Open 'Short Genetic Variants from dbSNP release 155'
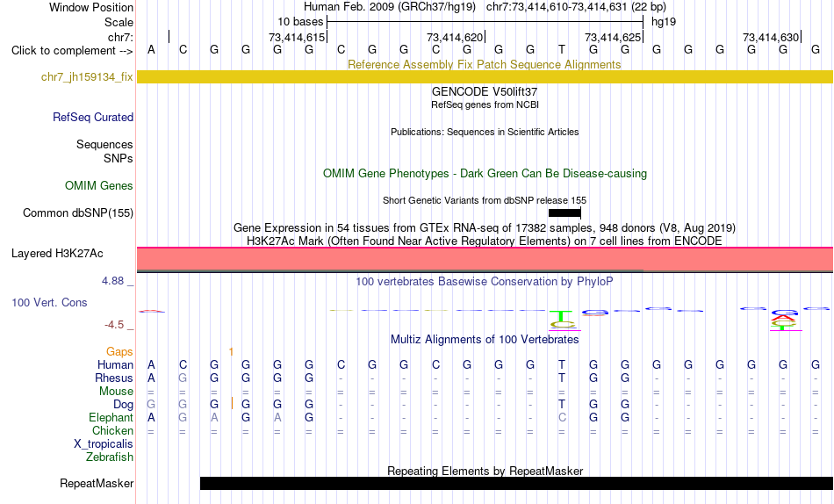Screen dimensions: 834x504 tap(485, 201)
